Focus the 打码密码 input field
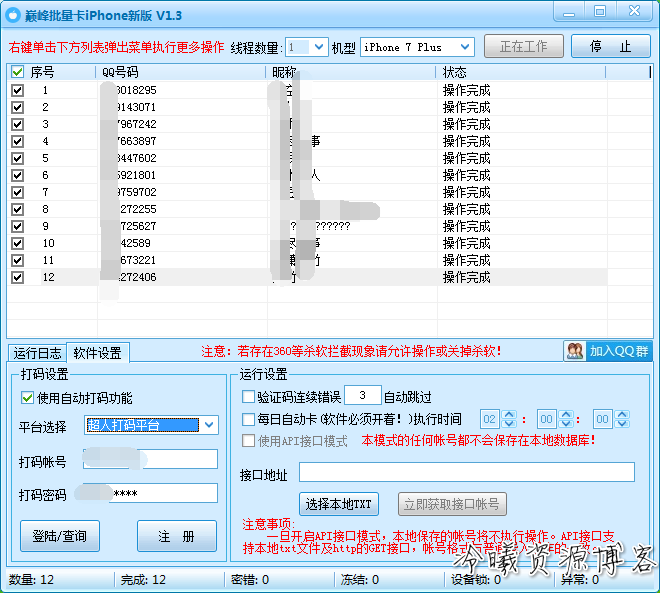 coord(150,493)
